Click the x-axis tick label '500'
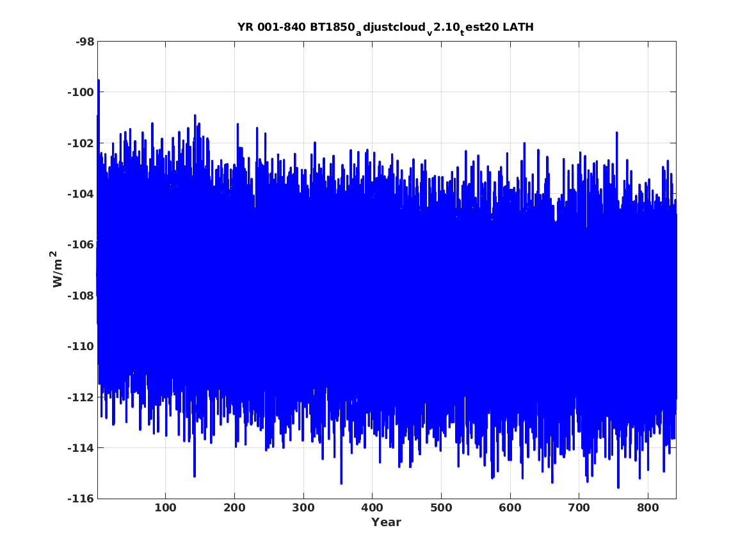 coord(441,508)
